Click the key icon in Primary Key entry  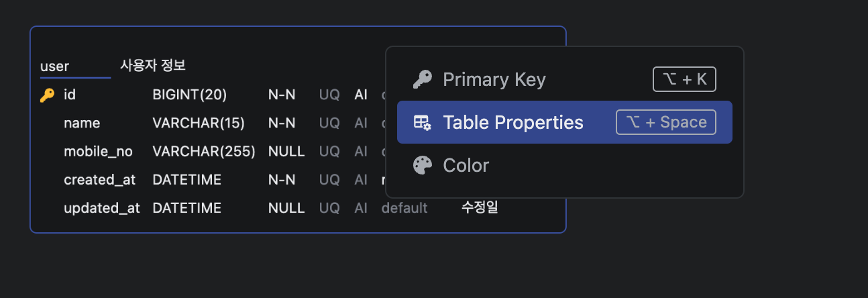422,80
